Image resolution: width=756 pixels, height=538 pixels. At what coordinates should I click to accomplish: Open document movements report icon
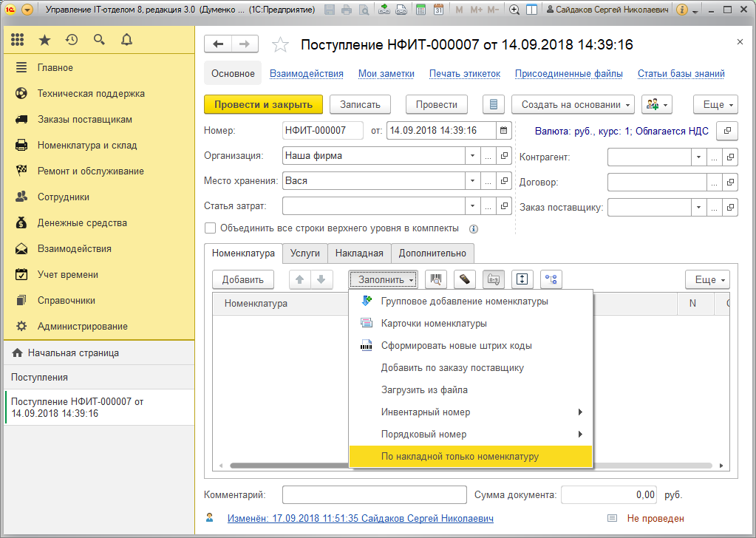pyautogui.click(x=493, y=105)
